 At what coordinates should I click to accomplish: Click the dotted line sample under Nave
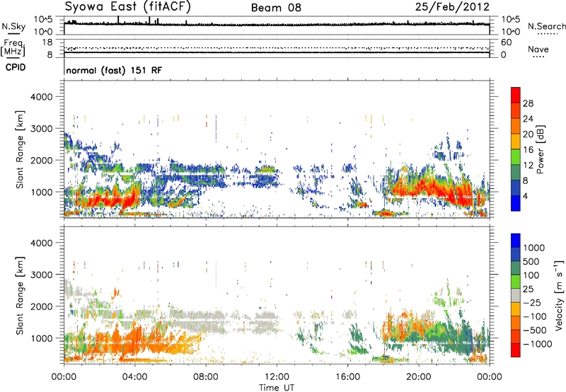point(539,57)
